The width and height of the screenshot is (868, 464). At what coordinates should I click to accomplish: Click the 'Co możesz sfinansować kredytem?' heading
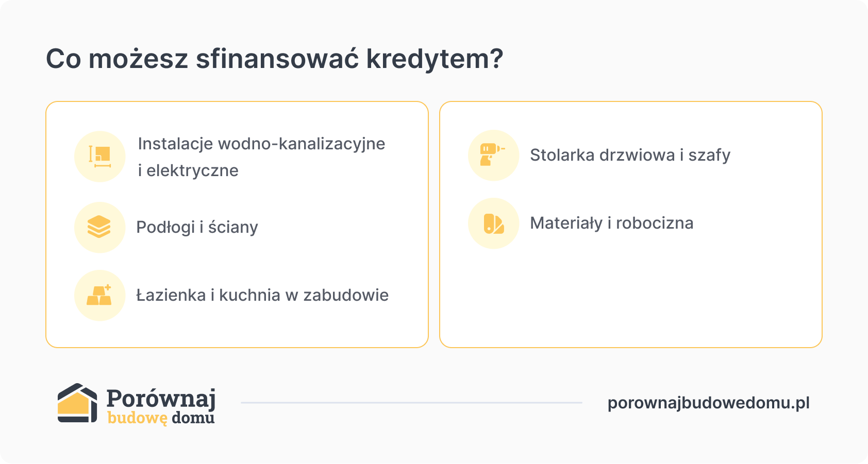click(x=274, y=59)
